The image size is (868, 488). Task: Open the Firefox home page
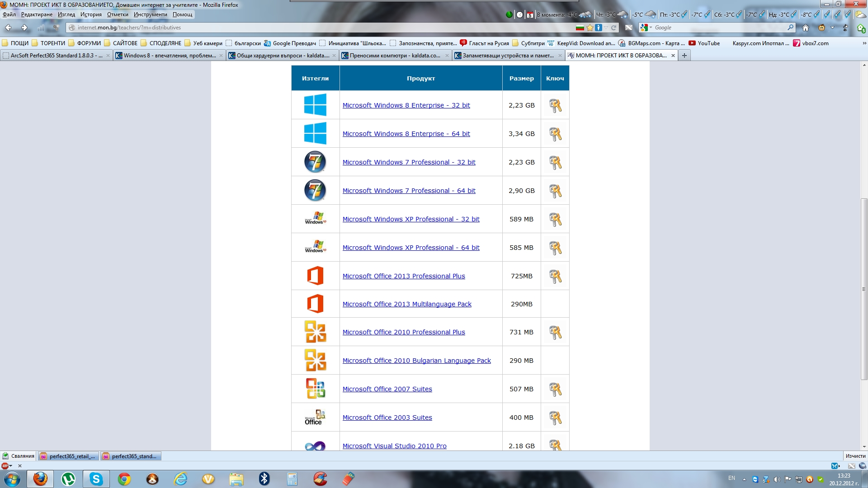coord(805,28)
